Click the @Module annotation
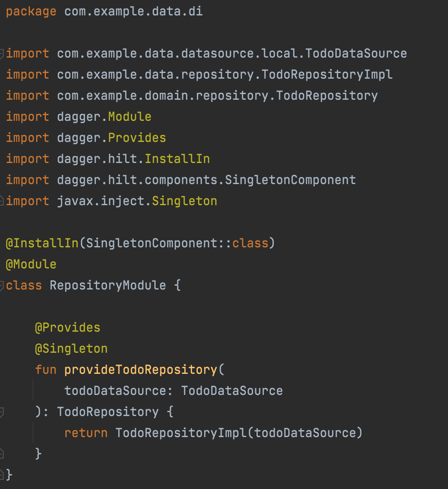The height and width of the screenshot is (489, 448). pyautogui.click(x=31, y=264)
